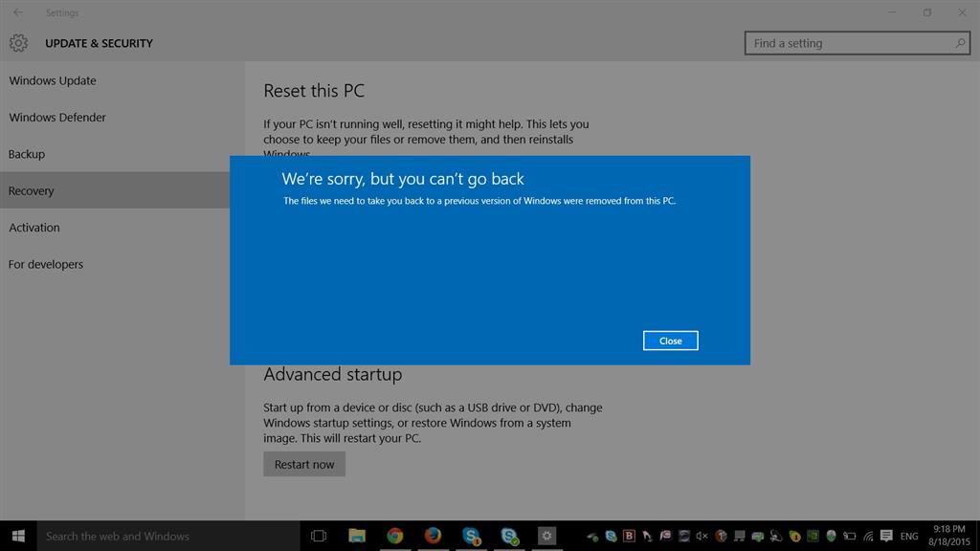Click the magnifier icon in Find a setting
The height and width of the screenshot is (551, 980).
960,43
